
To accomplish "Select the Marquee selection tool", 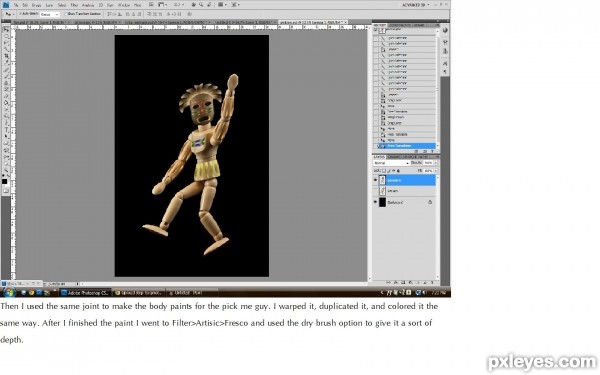I will [x=7, y=36].
